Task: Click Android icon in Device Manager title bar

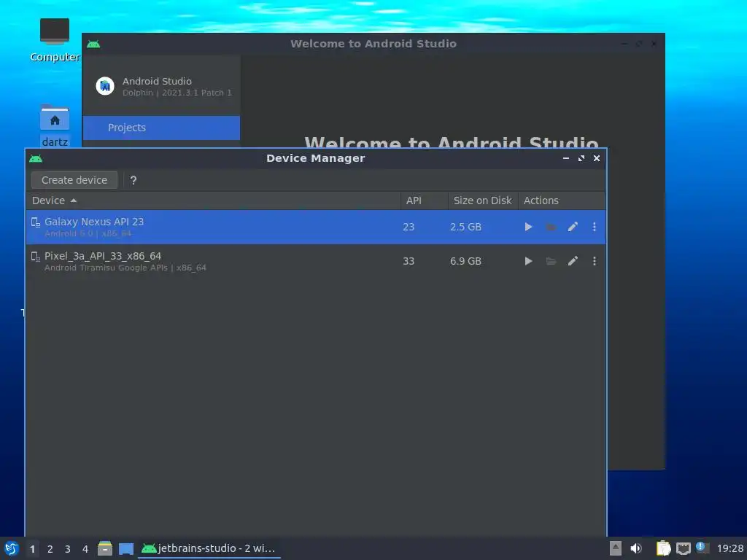Action: [x=36, y=158]
